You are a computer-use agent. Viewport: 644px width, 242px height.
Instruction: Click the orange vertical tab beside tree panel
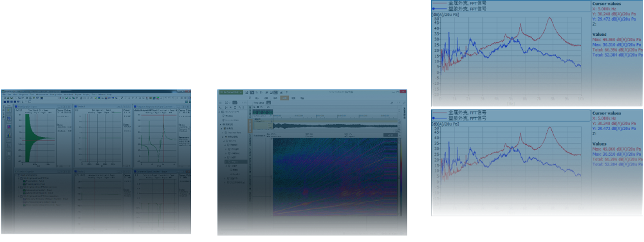coord(250,125)
